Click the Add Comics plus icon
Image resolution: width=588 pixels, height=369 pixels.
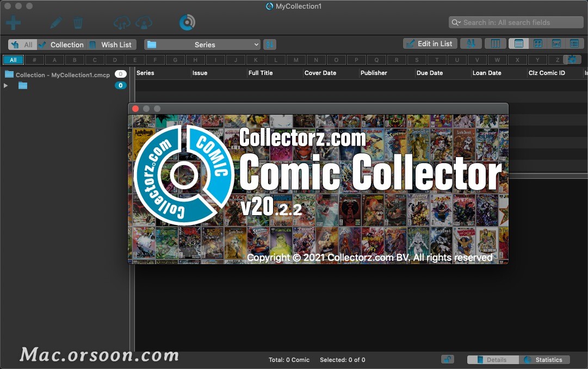point(13,22)
